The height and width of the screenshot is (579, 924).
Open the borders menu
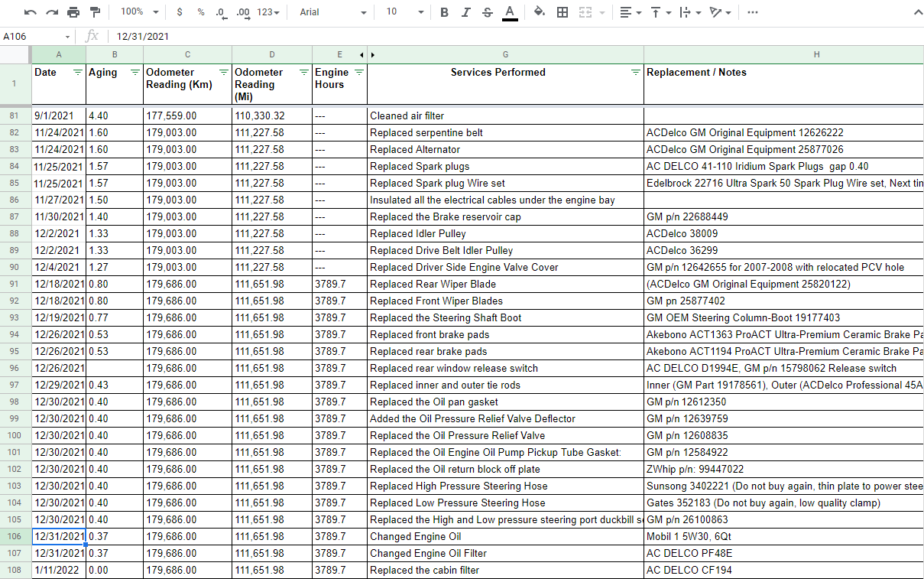pyautogui.click(x=563, y=12)
